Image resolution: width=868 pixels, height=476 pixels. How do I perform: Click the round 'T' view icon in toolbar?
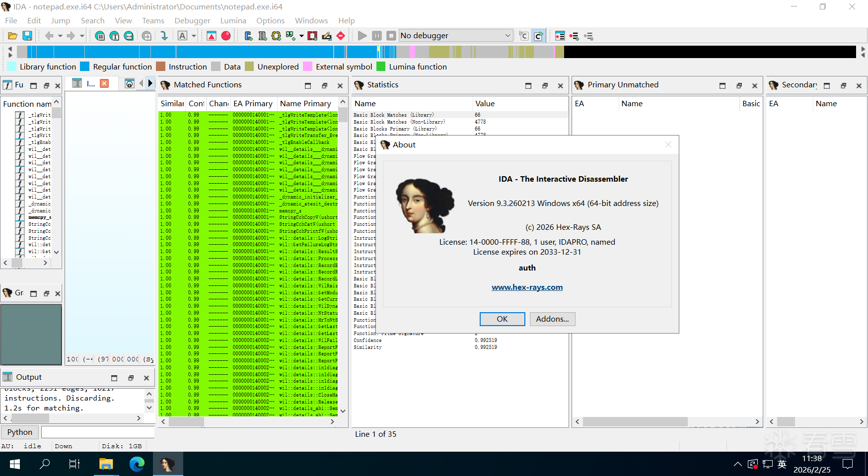pos(114,36)
